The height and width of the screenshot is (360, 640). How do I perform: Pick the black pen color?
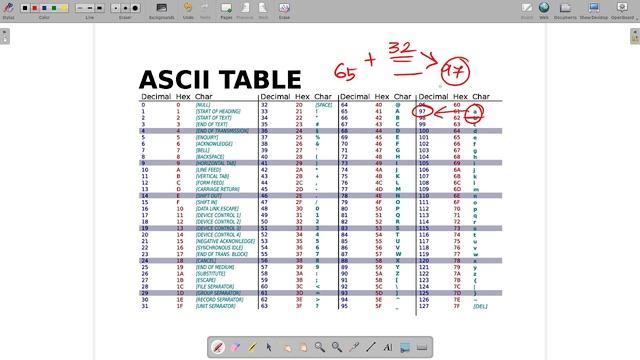(x=25, y=8)
